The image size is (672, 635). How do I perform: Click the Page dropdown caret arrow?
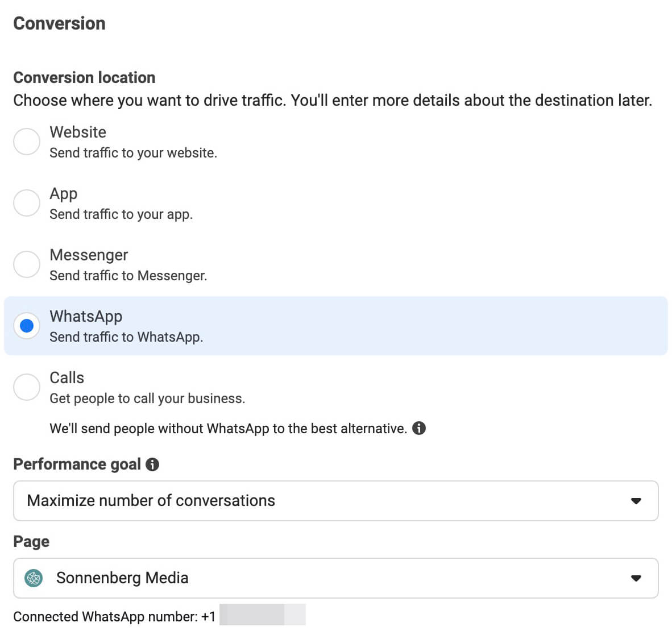click(x=636, y=579)
